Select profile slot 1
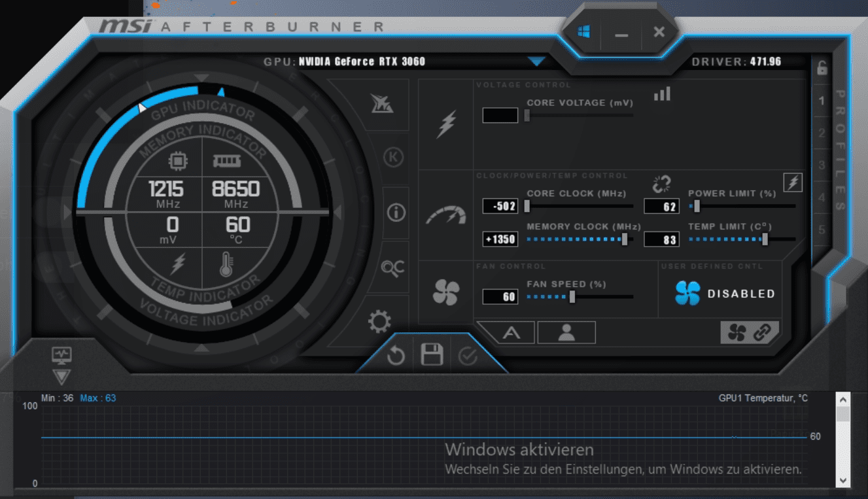 click(822, 101)
